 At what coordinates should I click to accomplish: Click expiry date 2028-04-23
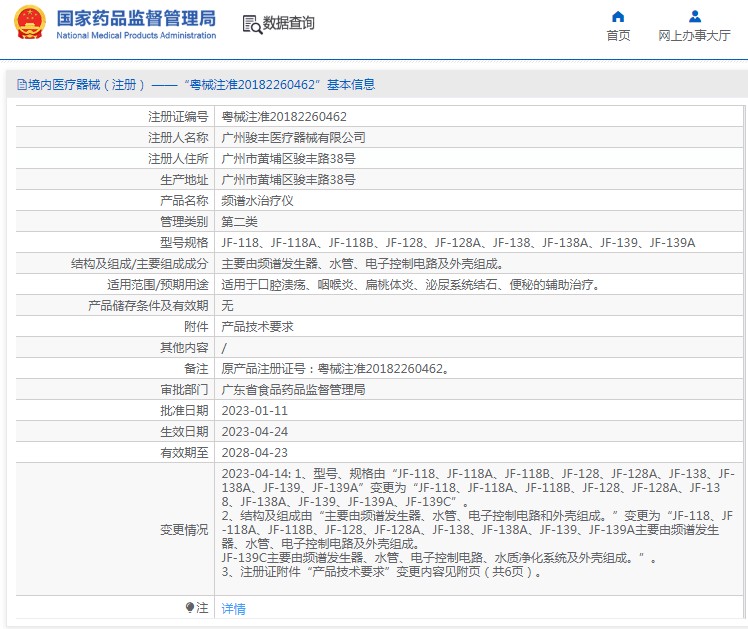pos(254,453)
